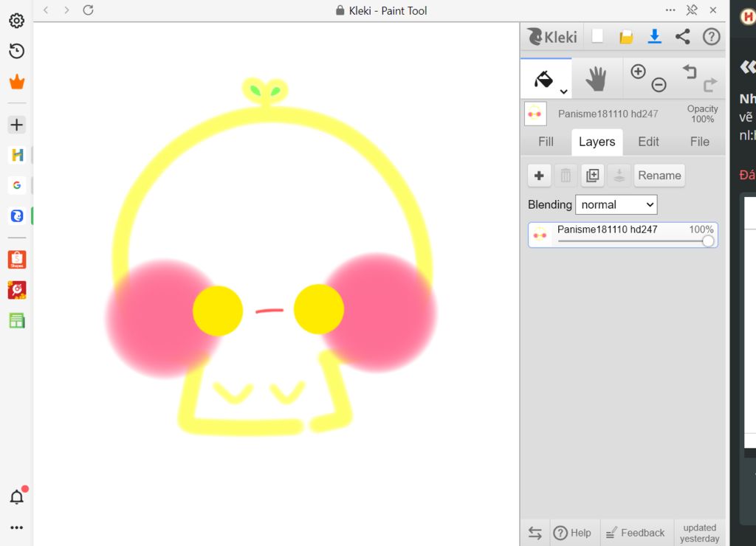756x546 pixels.
Task: Click the layer preview thumbnail above tabs
Action: (535, 114)
